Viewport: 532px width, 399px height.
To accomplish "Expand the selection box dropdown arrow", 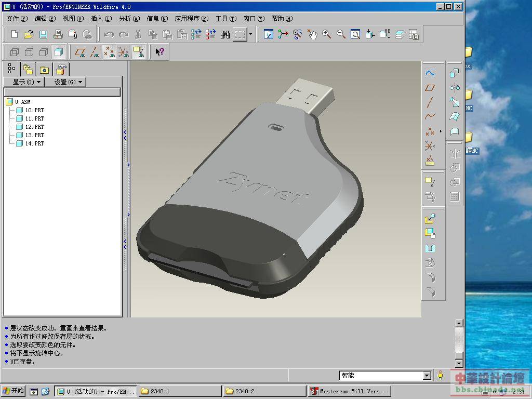I will click(250, 34).
